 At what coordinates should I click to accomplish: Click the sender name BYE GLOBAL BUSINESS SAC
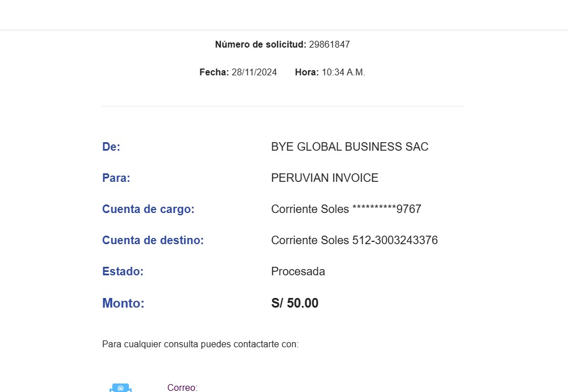pos(349,147)
